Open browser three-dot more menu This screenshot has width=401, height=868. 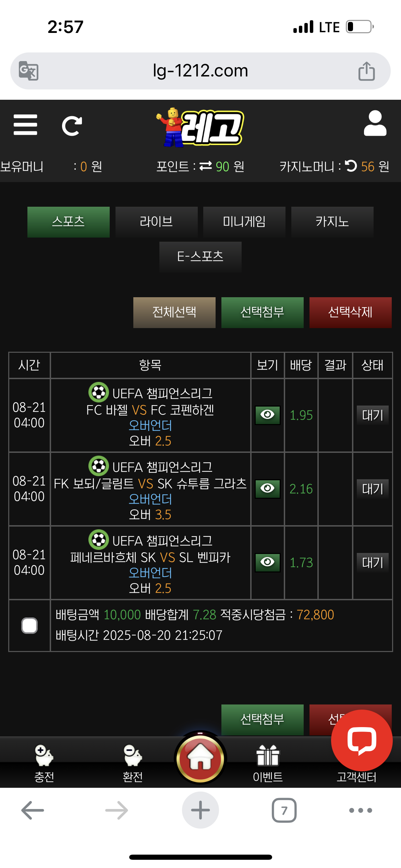pos(361,810)
